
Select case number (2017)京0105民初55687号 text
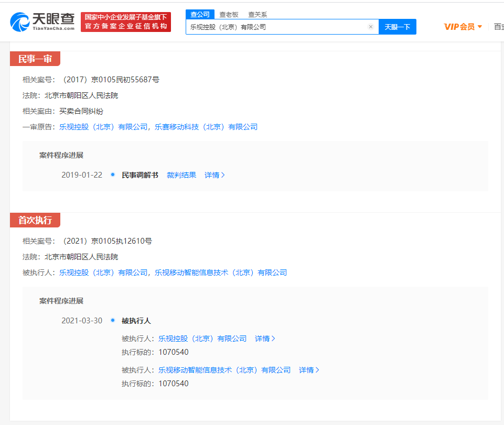[x=110, y=80]
